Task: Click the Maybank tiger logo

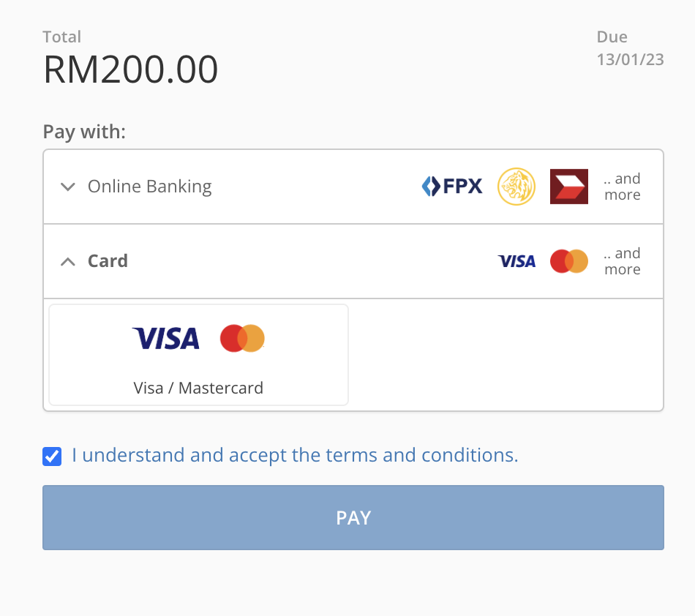Action: point(516,187)
